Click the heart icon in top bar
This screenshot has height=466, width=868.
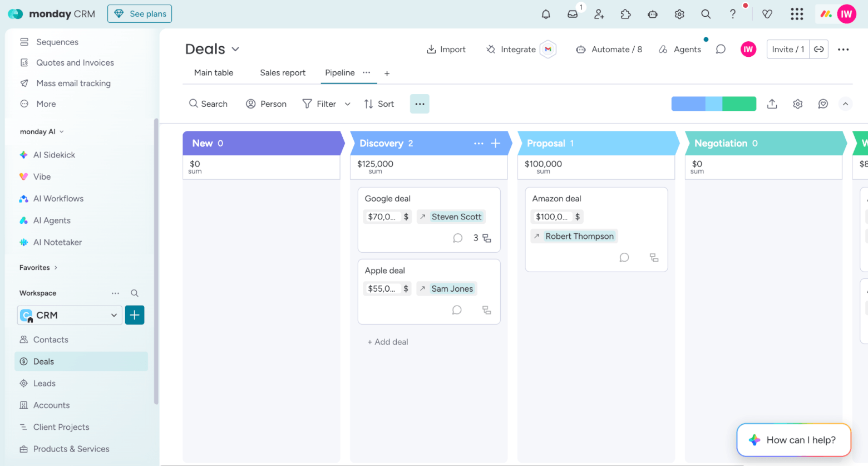click(767, 14)
